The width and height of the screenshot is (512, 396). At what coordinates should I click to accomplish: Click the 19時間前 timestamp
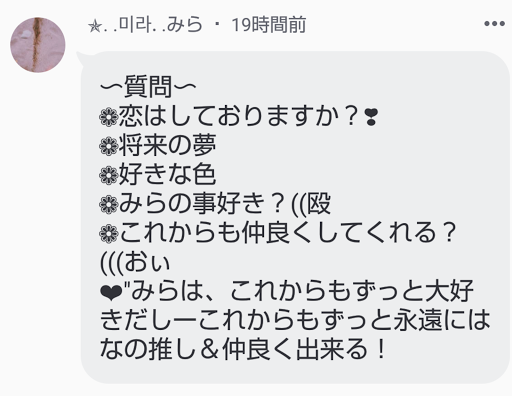tap(269, 25)
